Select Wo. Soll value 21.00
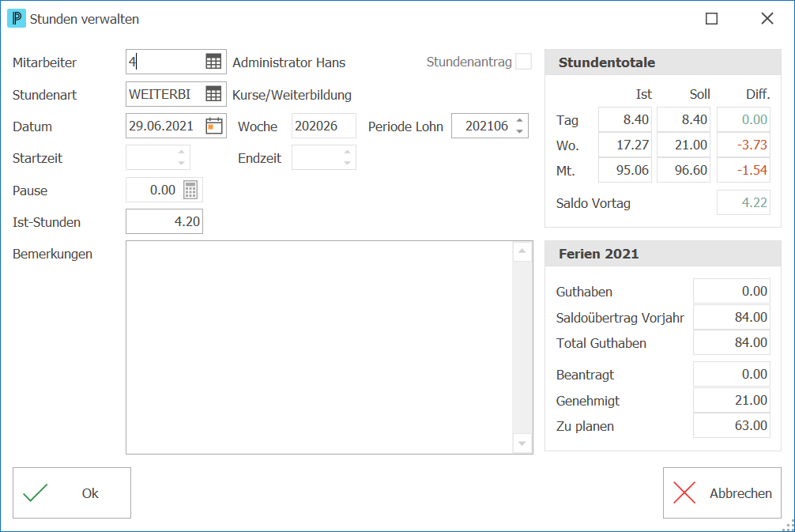This screenshot has width=795, height=532. (684, 145)
